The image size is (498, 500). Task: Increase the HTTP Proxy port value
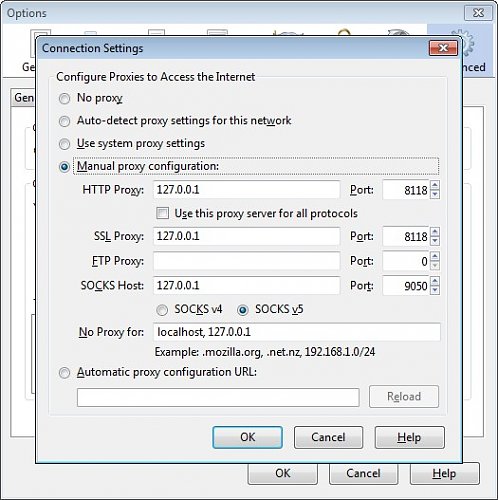pos(435,185)
